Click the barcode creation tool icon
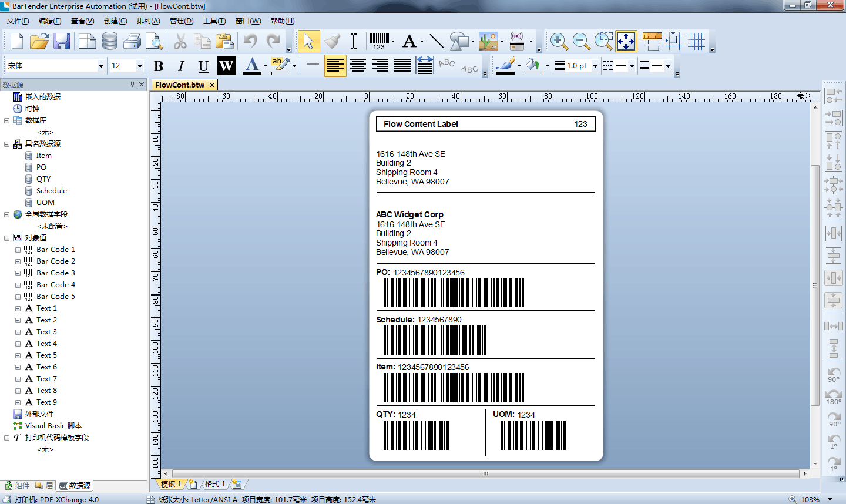Image resolution: width=846 pixels, height=504 pixels. point(379,41)
